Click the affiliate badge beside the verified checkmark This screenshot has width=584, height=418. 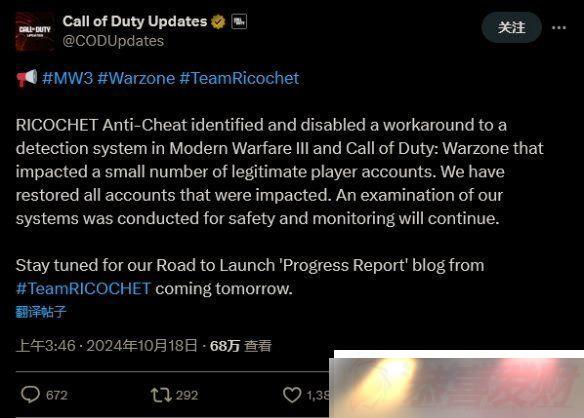click(239, 22)
